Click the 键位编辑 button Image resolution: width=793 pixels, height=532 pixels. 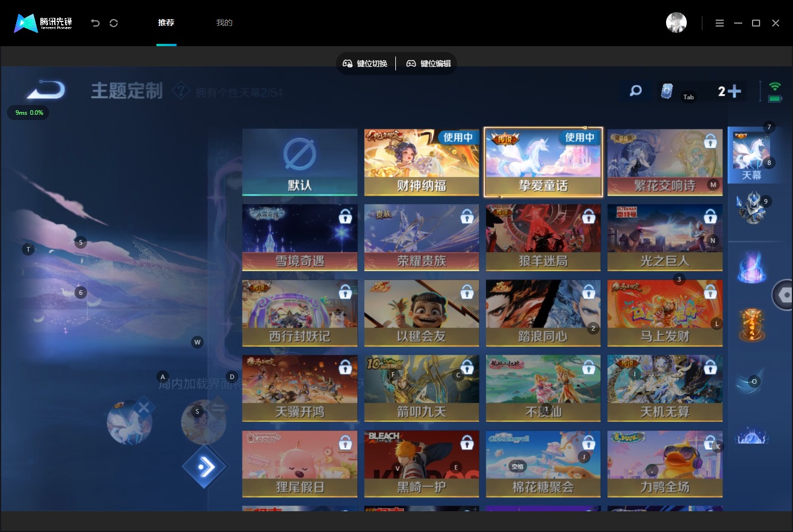429,63
